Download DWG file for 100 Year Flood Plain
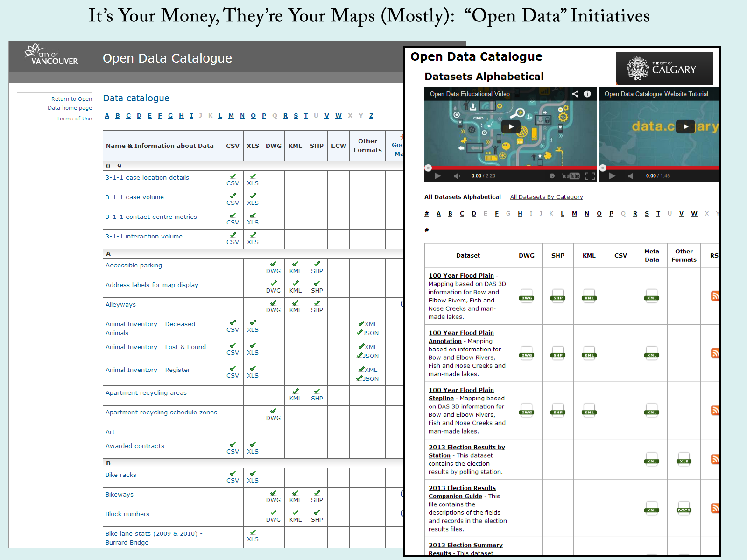Viewport: 747px width, 560px height. tap(527, 296)
